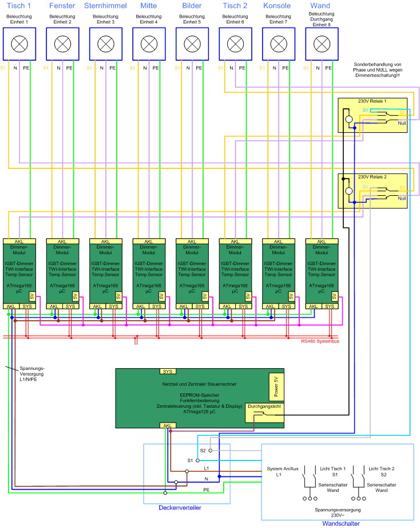Click the "230V Relais 2" label

(x=372, y=177)
